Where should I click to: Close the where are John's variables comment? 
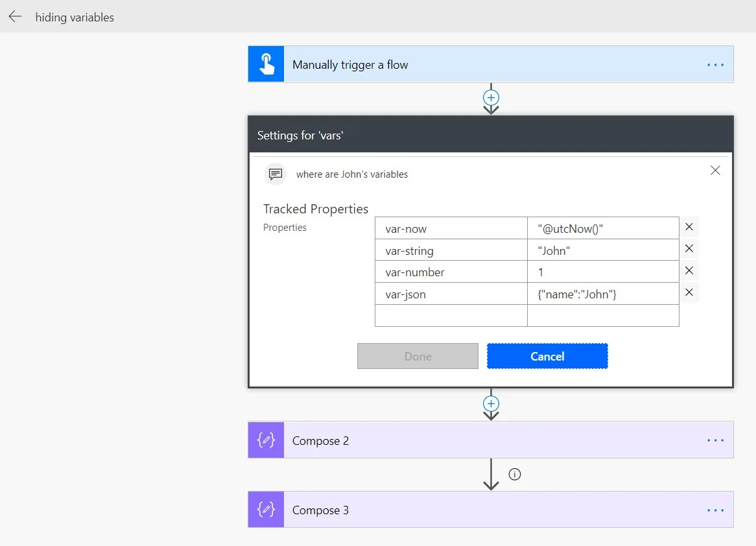click(715, 171)
